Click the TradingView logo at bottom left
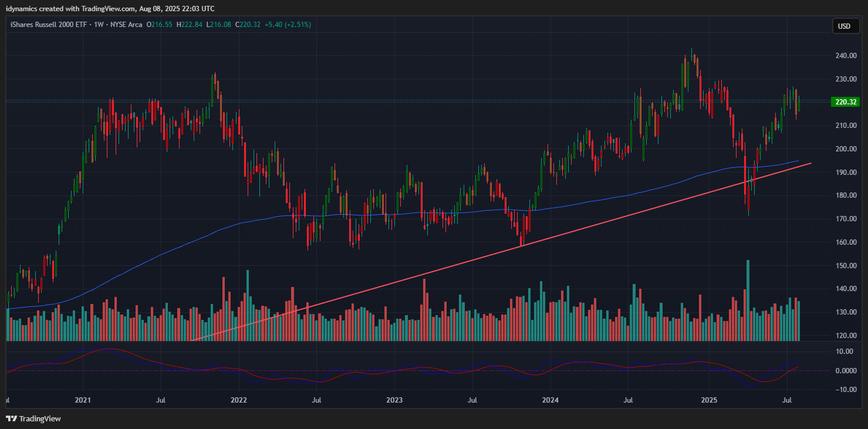Image resolution: width=868 pixels, height=429 pixels. tap(33, 418)
